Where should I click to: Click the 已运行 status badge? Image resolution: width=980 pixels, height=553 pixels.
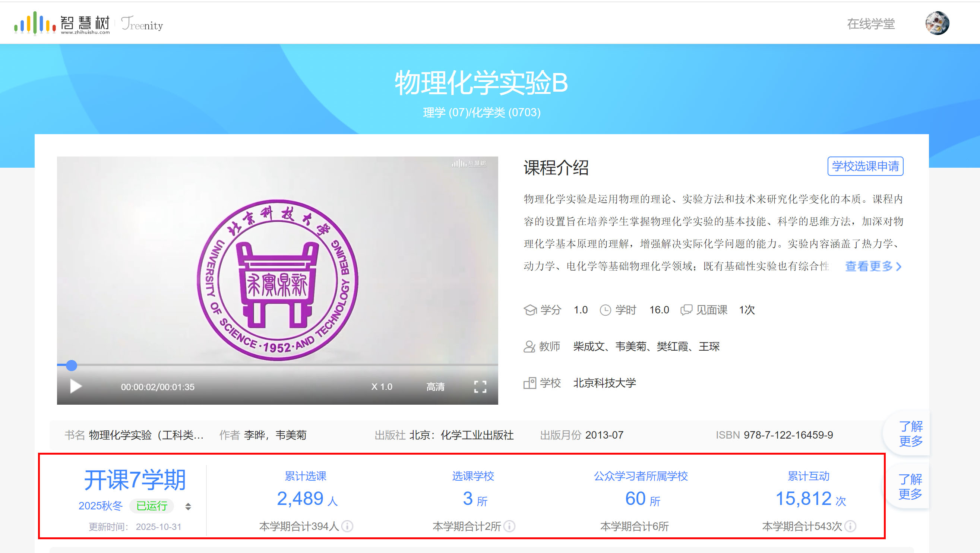click(151, 506)
